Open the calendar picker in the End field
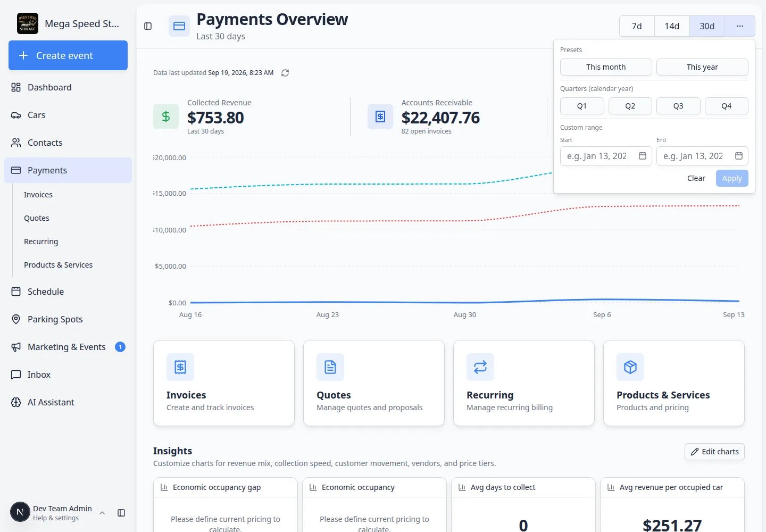766x532 pixels. tap(739, 156)
